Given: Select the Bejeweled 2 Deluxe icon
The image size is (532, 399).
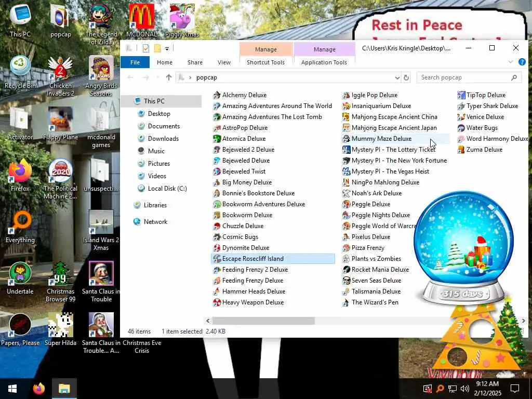Looking at the screenshot, I should point(217,150).
